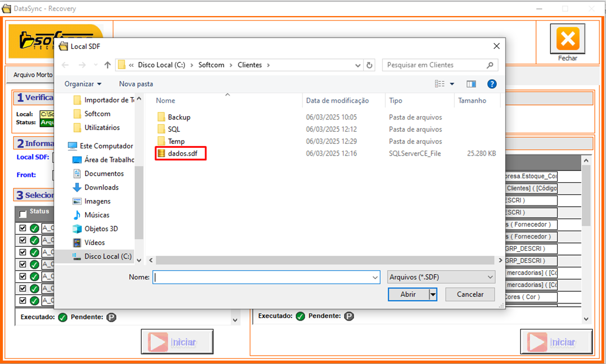The width and height of the screenshot is (606, 364).
Task: Click the up one level arrow
Action: (107, 65)
